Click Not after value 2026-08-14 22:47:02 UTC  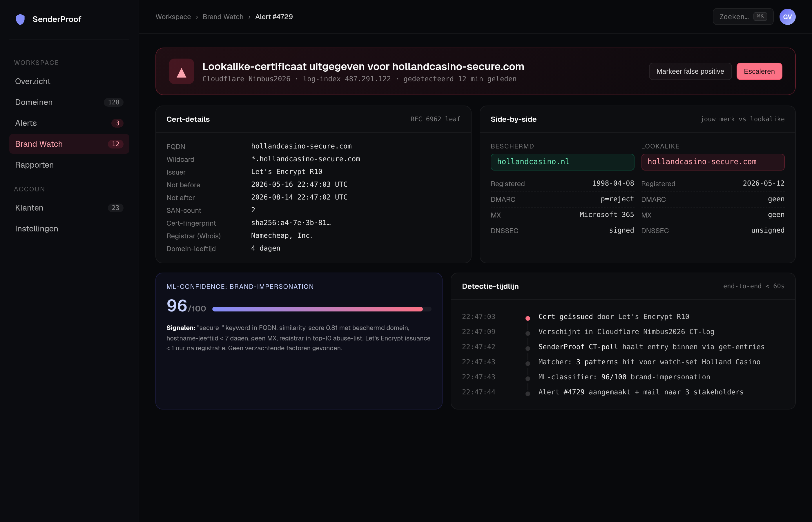(x=299, y=197)
